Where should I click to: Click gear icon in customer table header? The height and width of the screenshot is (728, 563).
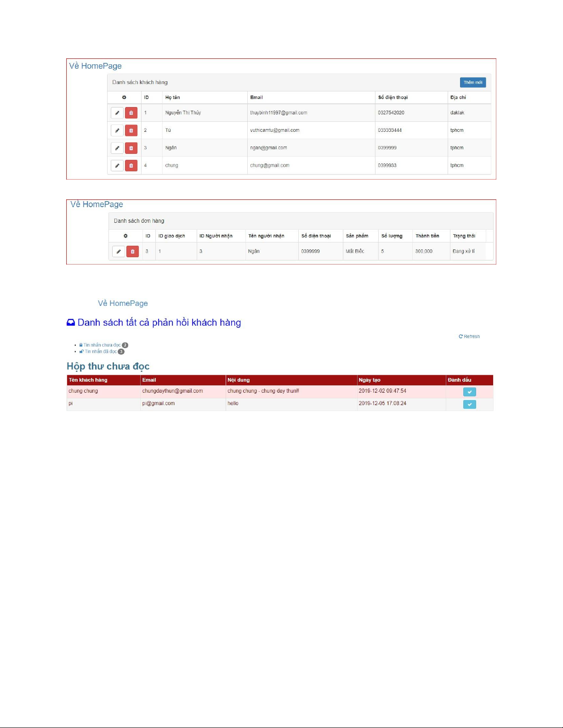tap(124, 97)
